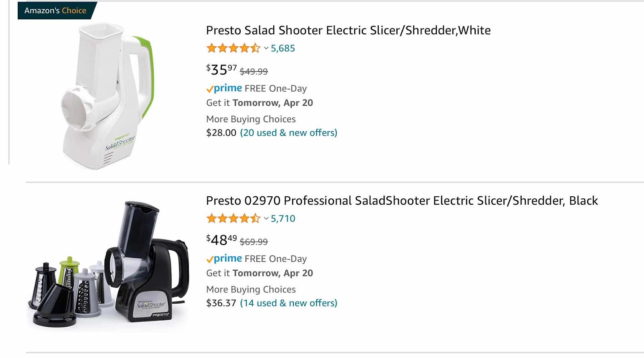Open the white Presto Salad Shooter product image
The height and width of the screenshot is (358, 644).
click(107, 96)
